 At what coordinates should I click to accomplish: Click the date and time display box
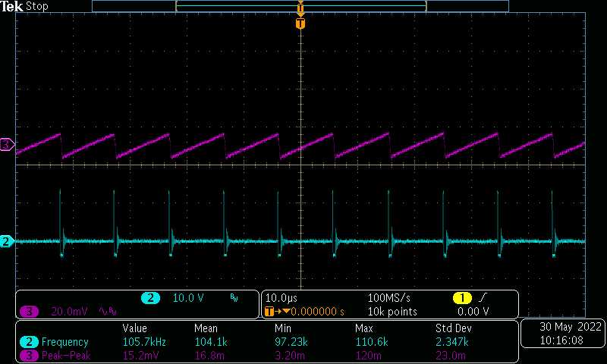[561, 334]
